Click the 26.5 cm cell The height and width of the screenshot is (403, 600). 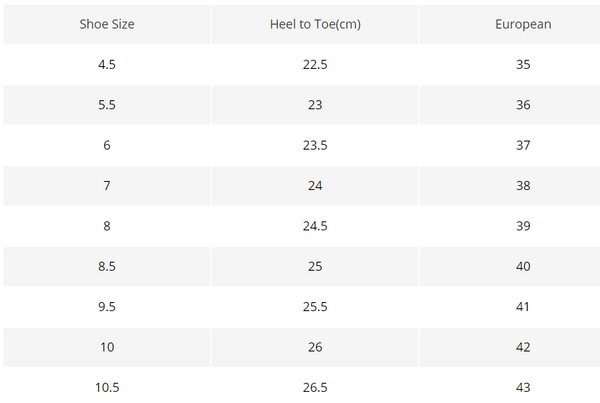point(315,387)
